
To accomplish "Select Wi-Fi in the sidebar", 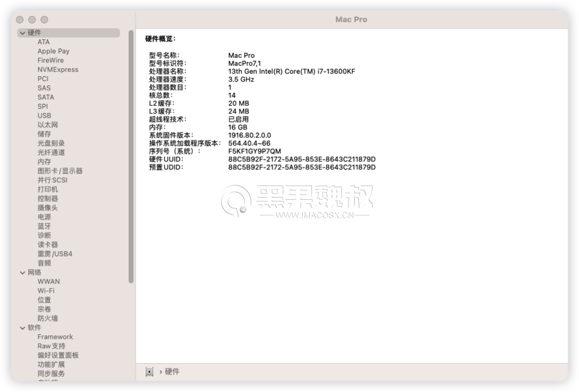I will pos(46,291).
